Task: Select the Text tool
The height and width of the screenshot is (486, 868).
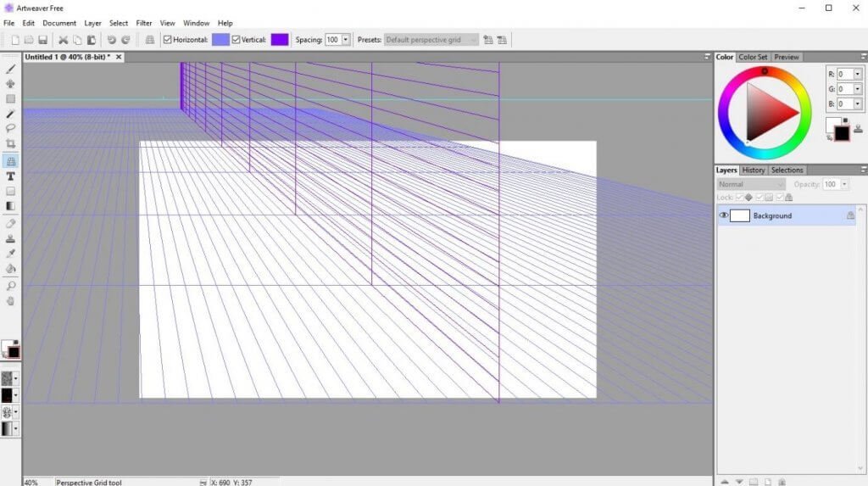Action: [x=10, y=176]
